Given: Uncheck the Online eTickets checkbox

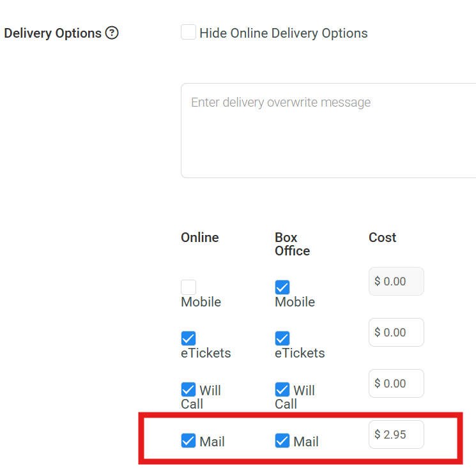Looking at the screenshot, I should click(188, 338).
